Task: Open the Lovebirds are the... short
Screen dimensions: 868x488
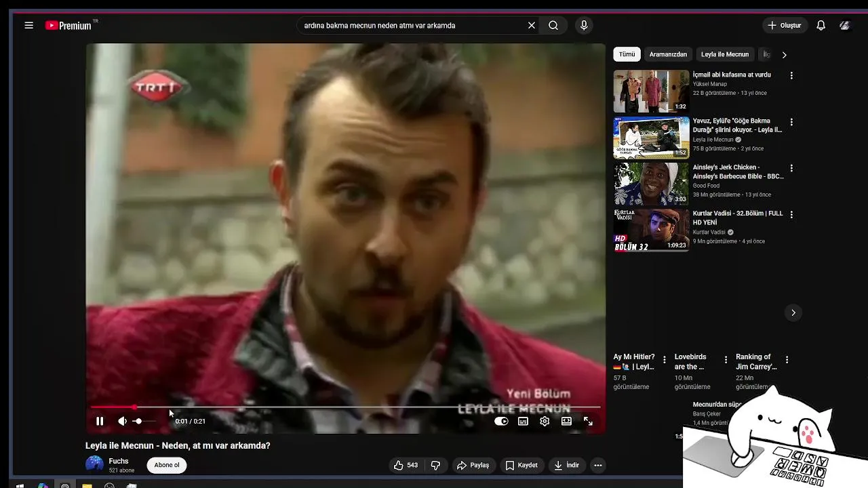Action: pos(690,362)
